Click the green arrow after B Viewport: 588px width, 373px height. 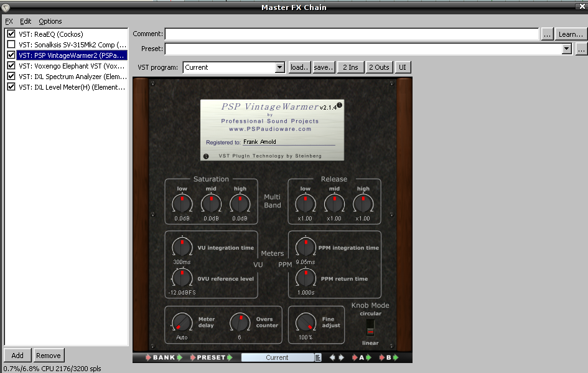[395, 357]
